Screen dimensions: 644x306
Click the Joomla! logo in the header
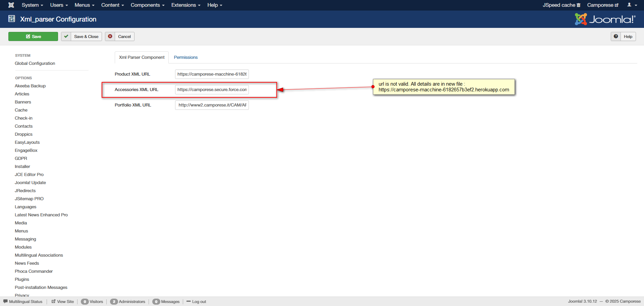(x=605, y=19)
